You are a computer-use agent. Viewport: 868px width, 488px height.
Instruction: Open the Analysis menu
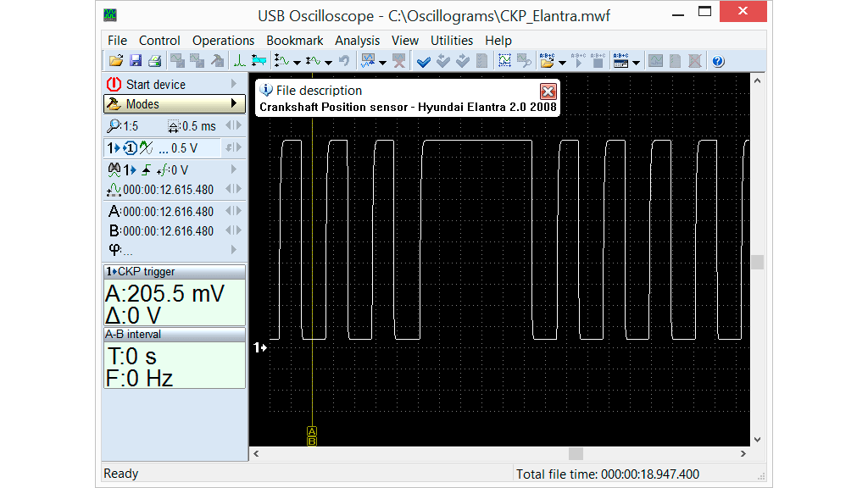357,41
